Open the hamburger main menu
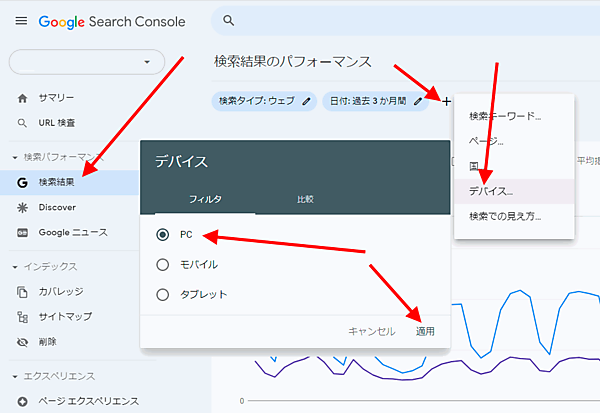Image resolution: width=600 pixels, height=413 pixels. [21, 21]
